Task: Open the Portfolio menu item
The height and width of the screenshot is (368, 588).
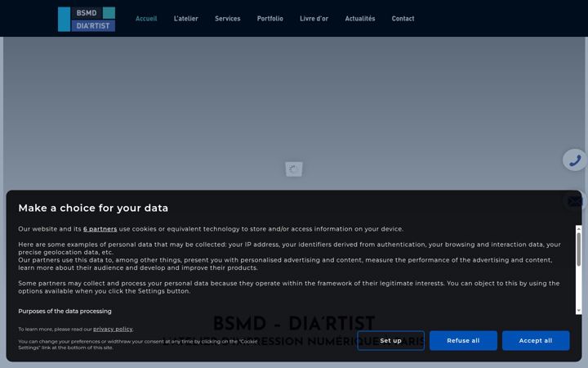Action: (270, 18)
